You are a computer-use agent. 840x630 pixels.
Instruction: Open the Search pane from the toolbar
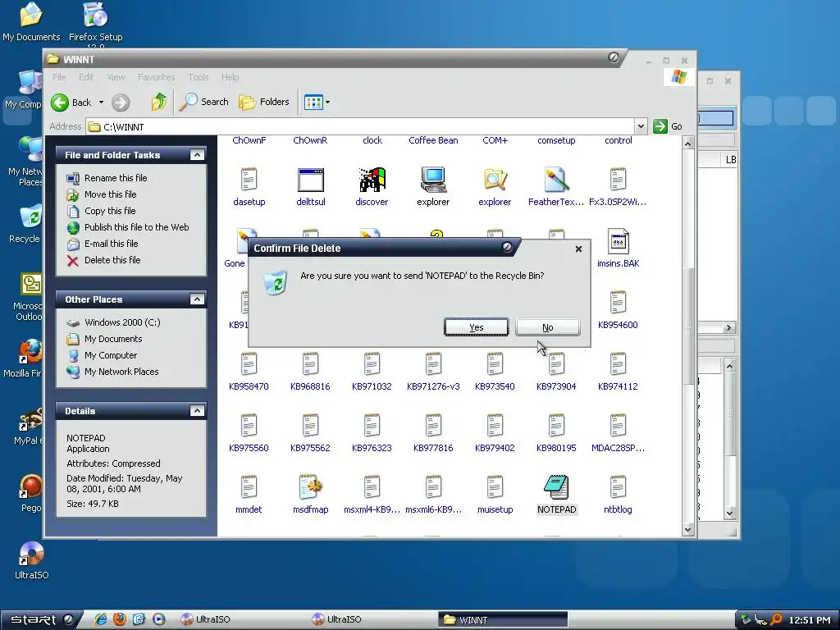(x=203, y=102)
